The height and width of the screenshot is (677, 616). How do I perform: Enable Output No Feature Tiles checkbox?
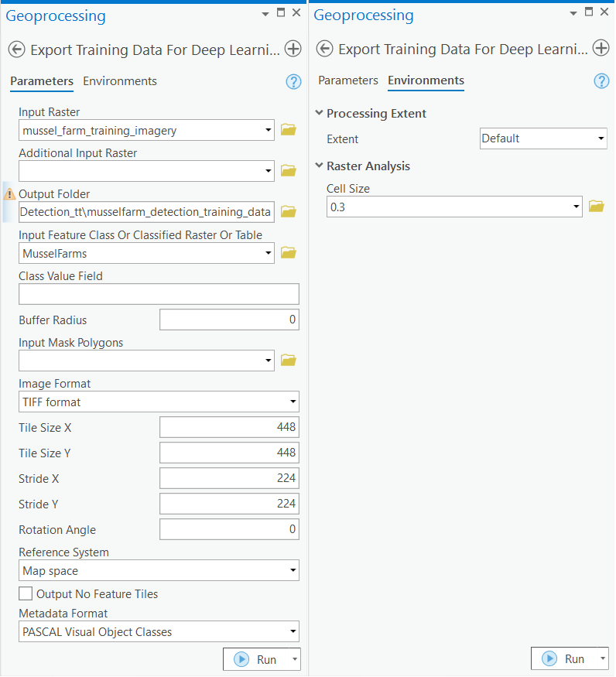pos(26,594)
